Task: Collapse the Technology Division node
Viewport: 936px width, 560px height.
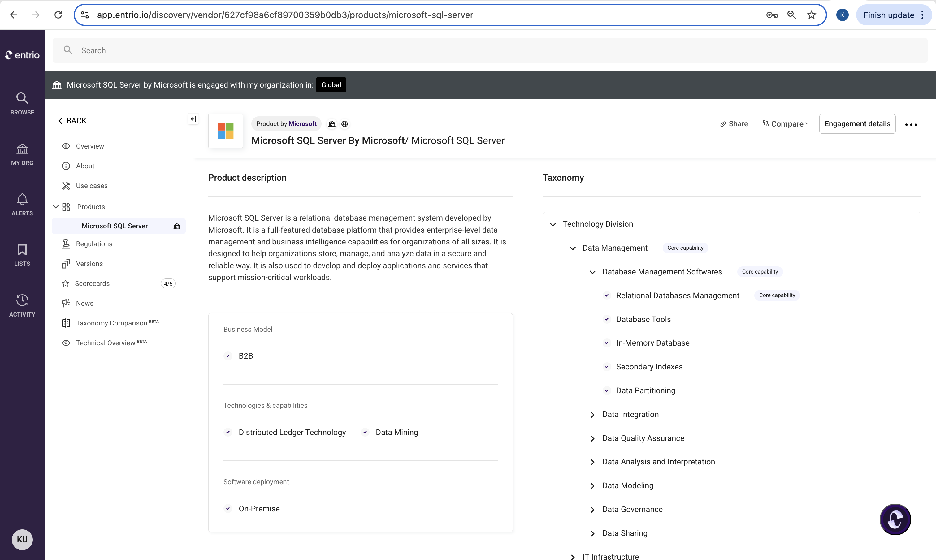Action: click(x=553, y=225)
